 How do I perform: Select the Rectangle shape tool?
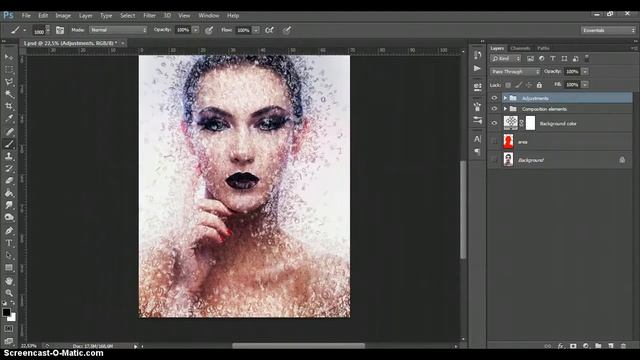tap(9, 268)
